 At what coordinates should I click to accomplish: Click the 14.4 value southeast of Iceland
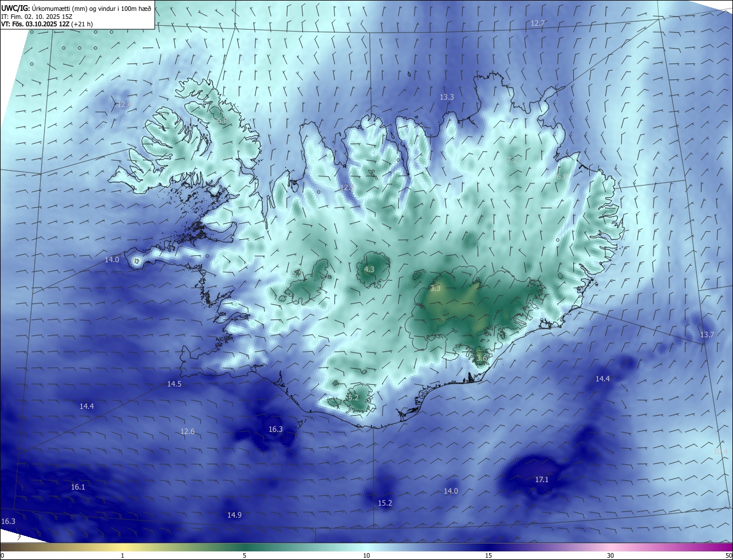[602, 379]
